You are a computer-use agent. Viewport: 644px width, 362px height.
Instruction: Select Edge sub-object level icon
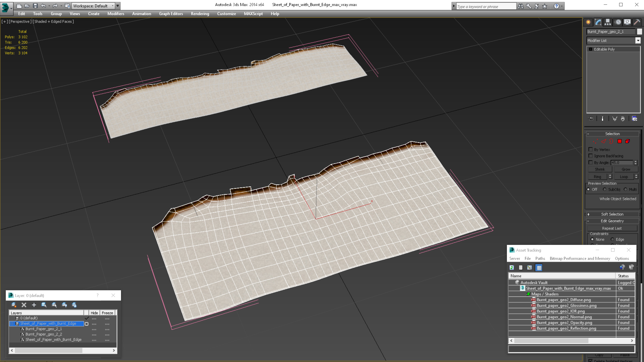tap(604, 141)
